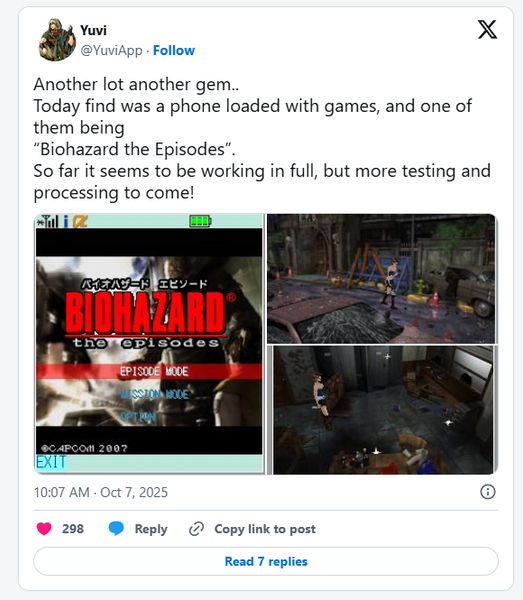The width and height of the screenshot is (523, 600).
Task: Click the X logo icon
Action: [x=487, y=29]
